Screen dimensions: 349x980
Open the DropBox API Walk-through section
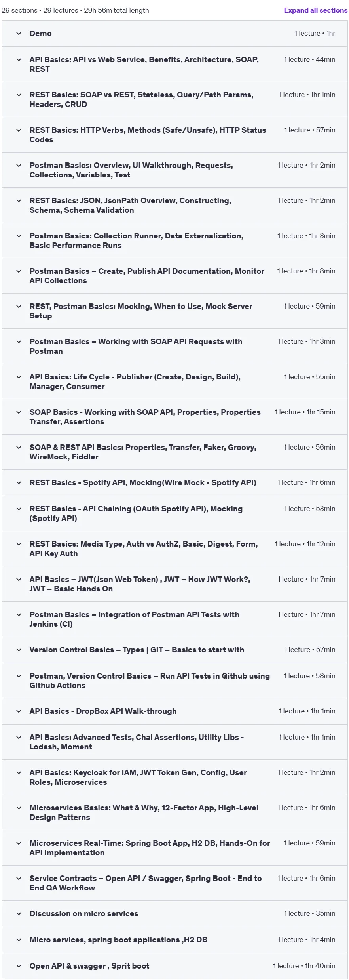(x=174, y=711)
